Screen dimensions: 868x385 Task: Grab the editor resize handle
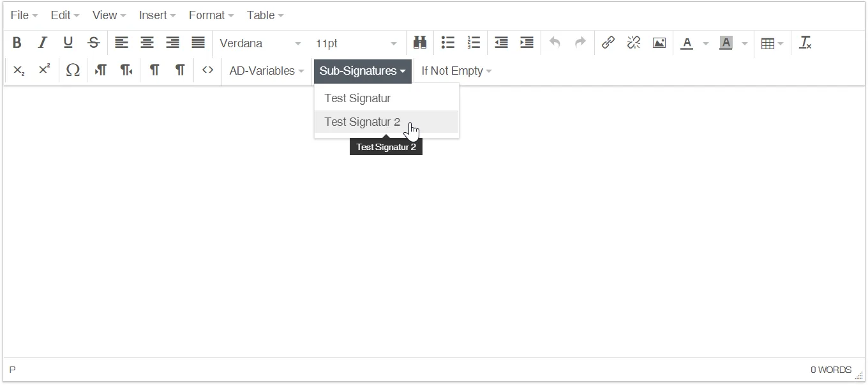point(859,375)
